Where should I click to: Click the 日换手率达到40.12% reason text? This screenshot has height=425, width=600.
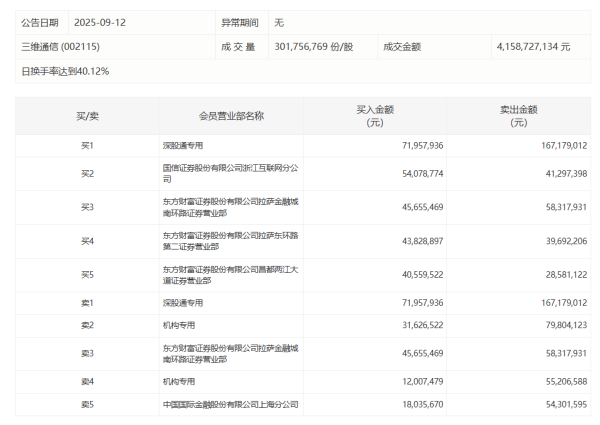pyautogui.click(x=65, y=72)
